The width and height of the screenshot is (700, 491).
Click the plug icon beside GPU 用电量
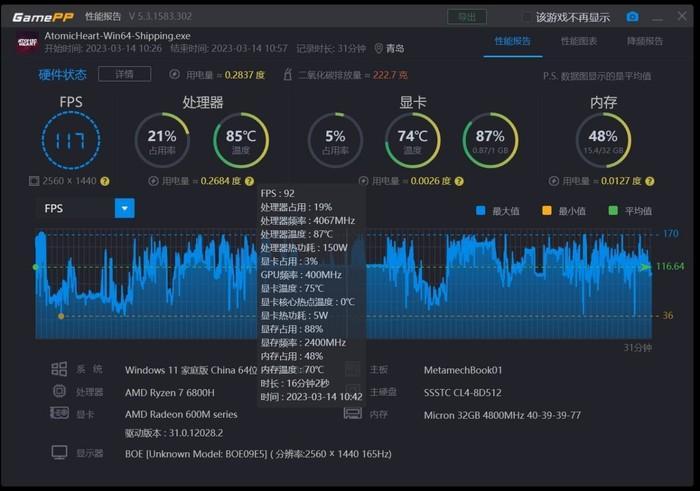pyautogui.click(x=363, y=181)
